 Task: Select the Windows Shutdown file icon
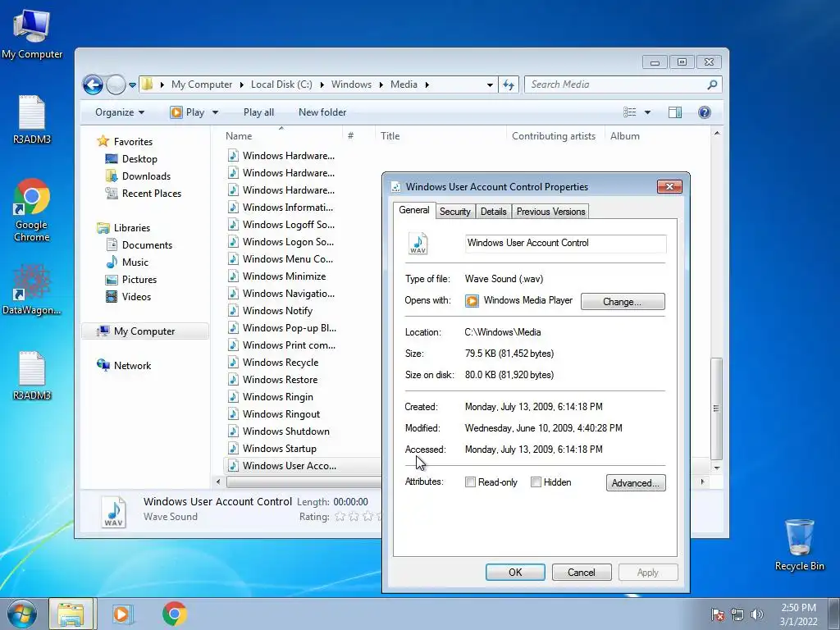pos(233,431)
